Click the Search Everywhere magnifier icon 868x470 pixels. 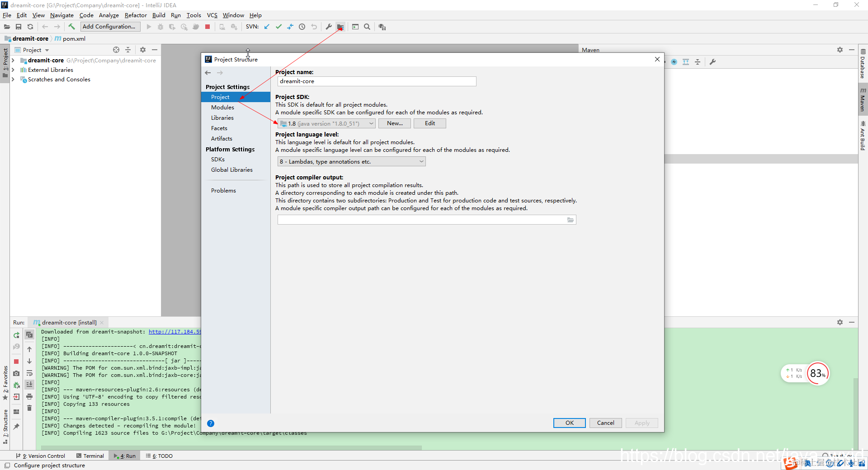pos(367,27)
